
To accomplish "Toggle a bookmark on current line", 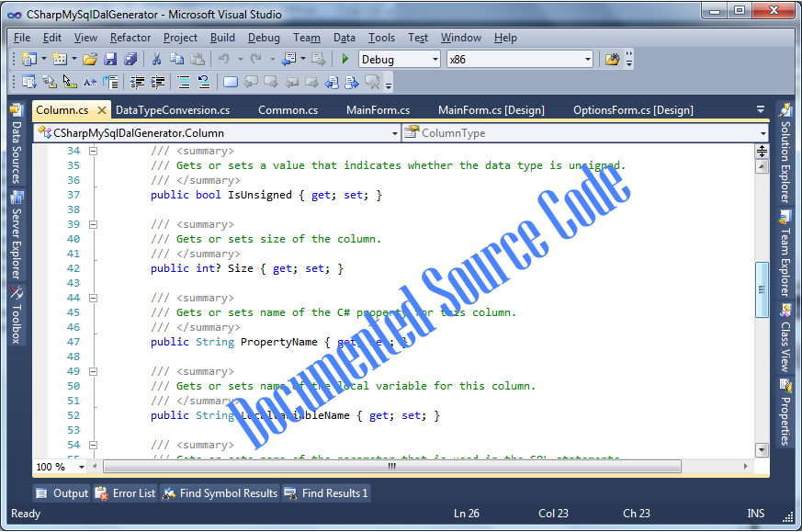I will tap(231, 82).
